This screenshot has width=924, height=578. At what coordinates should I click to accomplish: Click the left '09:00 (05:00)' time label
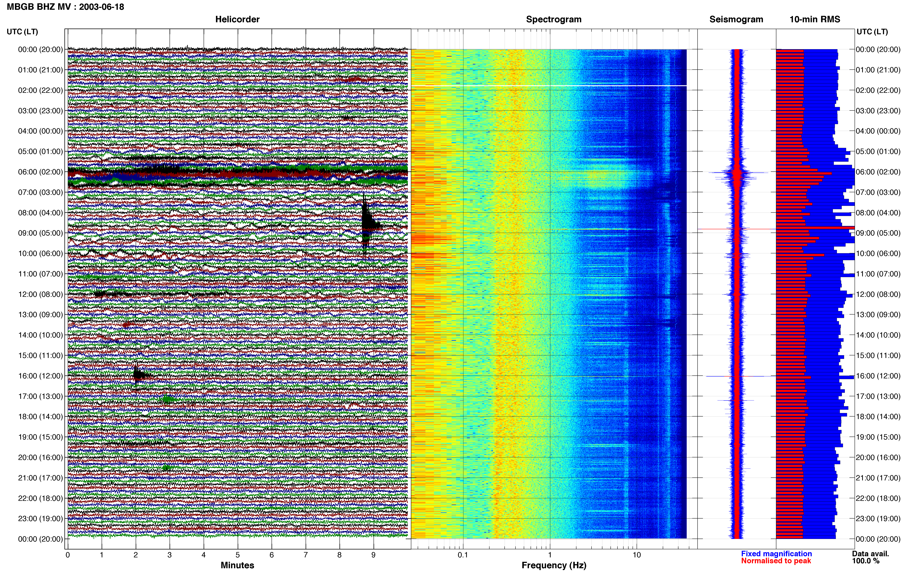41,233
